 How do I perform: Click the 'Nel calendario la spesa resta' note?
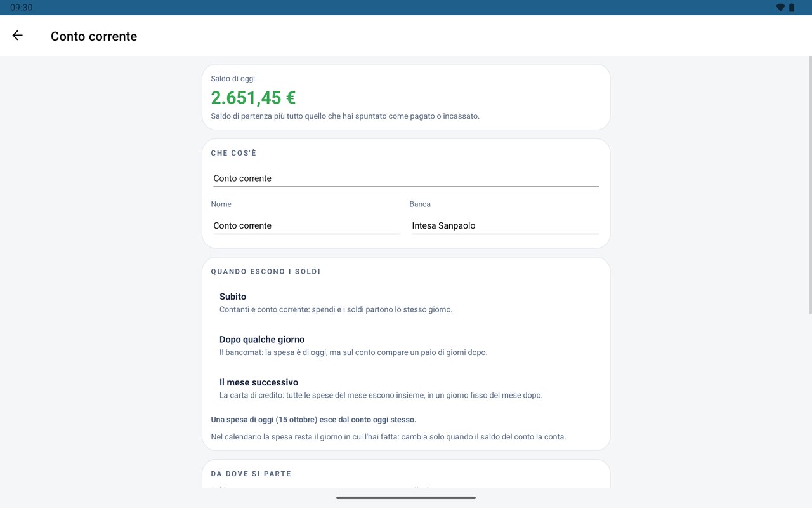(388, 437)
